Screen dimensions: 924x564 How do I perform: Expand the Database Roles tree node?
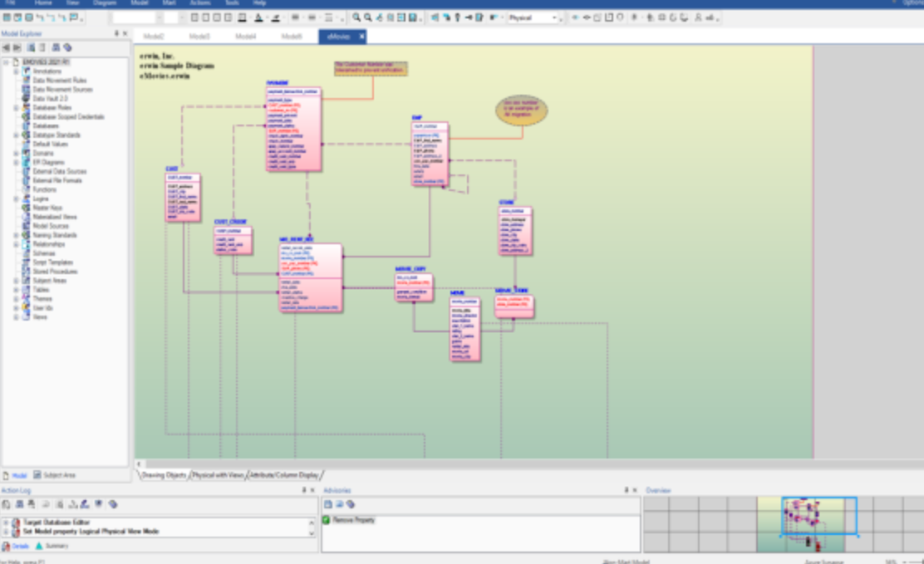pyautogui.click(x=17, y=108)
